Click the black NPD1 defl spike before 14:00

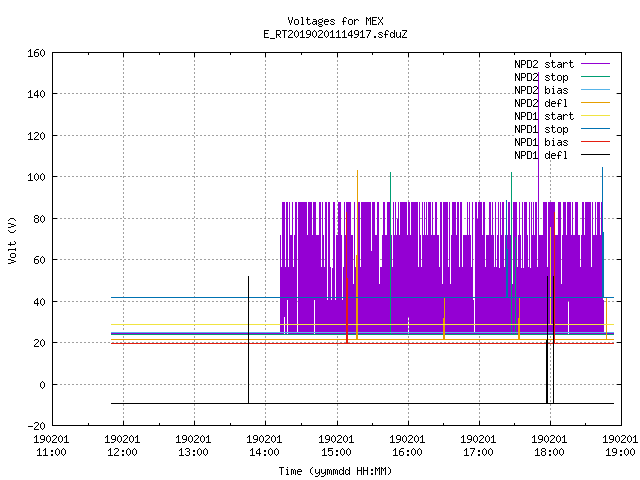tap(248, 340)
